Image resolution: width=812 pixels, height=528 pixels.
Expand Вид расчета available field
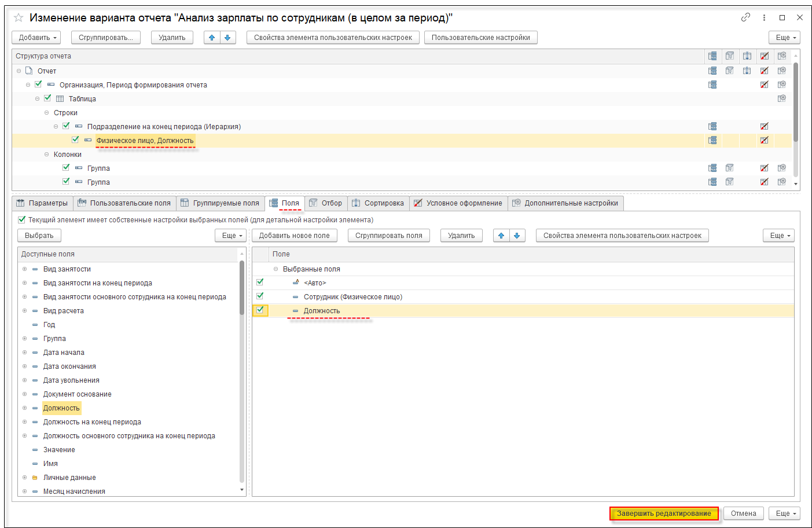tap(24, 310)
